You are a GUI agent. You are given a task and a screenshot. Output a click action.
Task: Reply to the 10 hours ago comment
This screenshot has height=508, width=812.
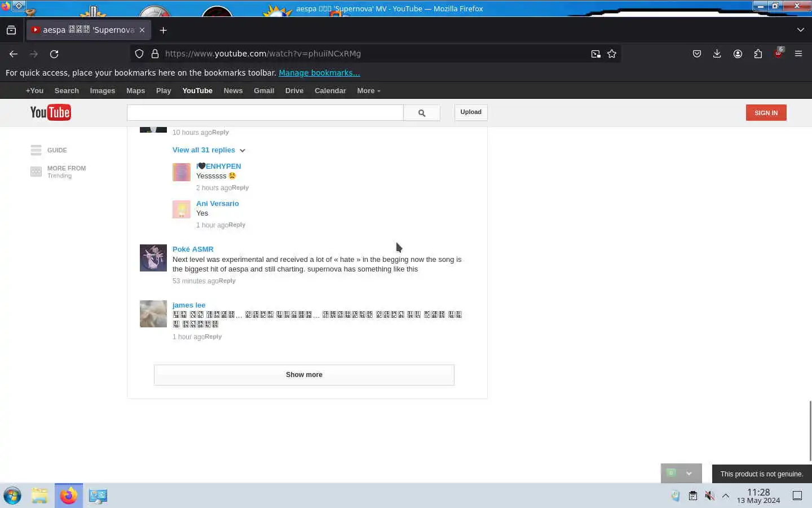[220, 132]
